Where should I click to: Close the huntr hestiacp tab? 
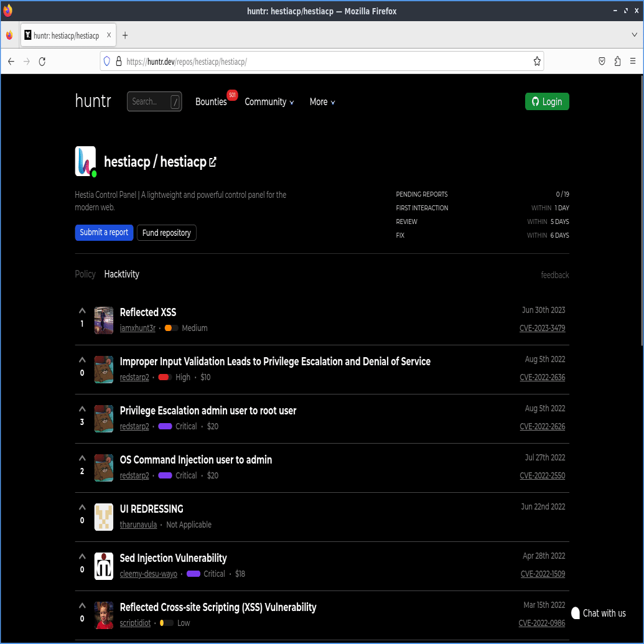pyautogui.click(x=109, y=35)
